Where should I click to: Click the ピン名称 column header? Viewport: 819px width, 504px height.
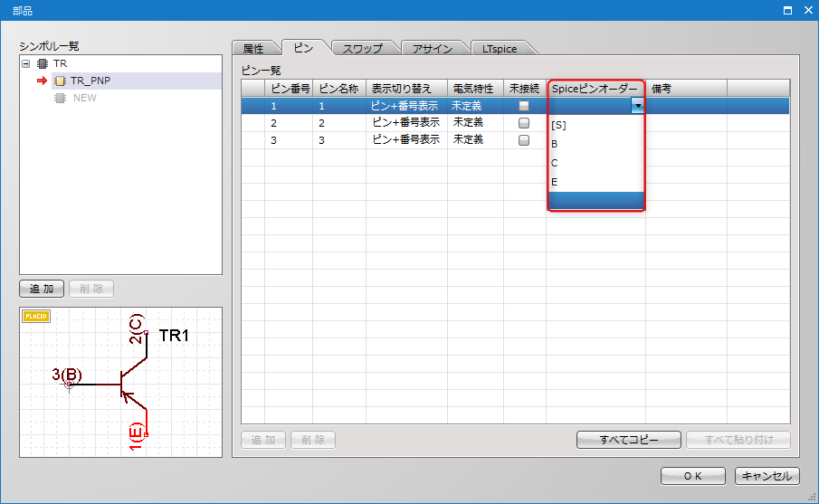pos(339,89)
